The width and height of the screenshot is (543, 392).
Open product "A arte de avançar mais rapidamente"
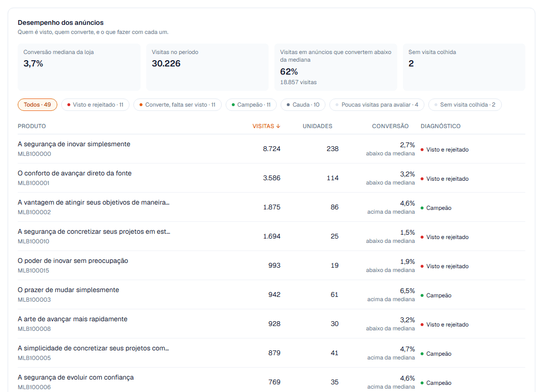(x=73, y=319)
